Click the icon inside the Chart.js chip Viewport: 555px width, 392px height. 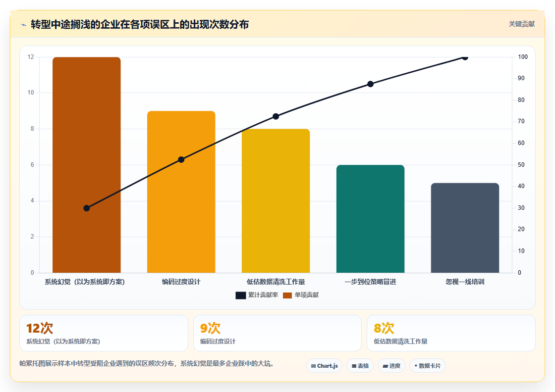tap(313, 366)
